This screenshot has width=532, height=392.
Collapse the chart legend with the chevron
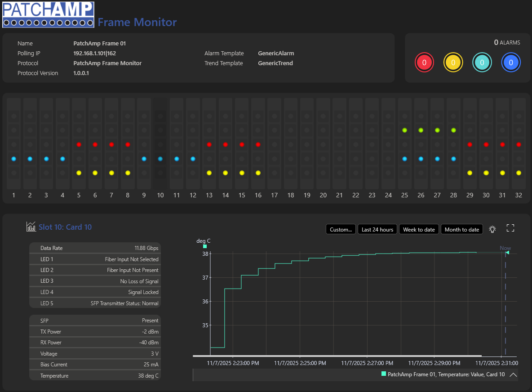pyautogui.click(x=513, y=374)
